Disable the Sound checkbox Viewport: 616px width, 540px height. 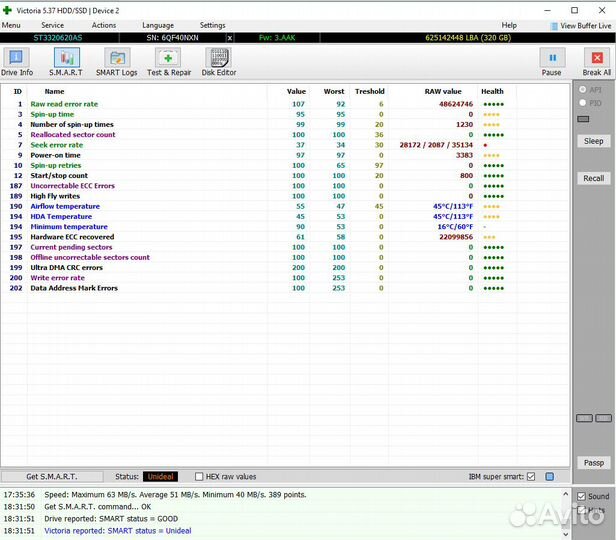click(582, 496)
